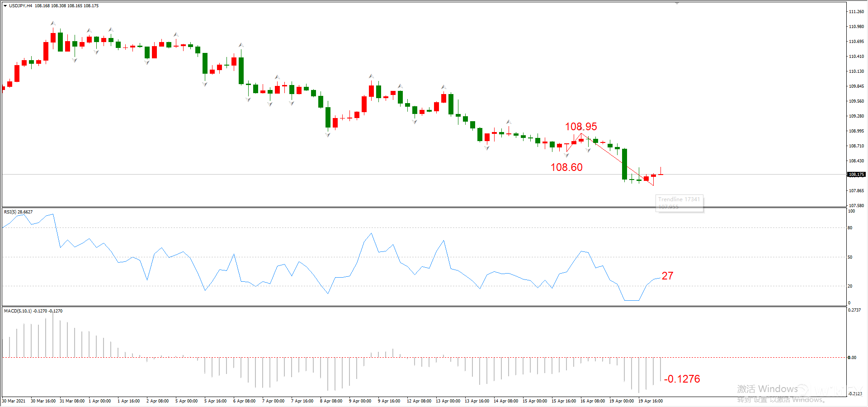Select the red 108.60 text label

[566, 167]
